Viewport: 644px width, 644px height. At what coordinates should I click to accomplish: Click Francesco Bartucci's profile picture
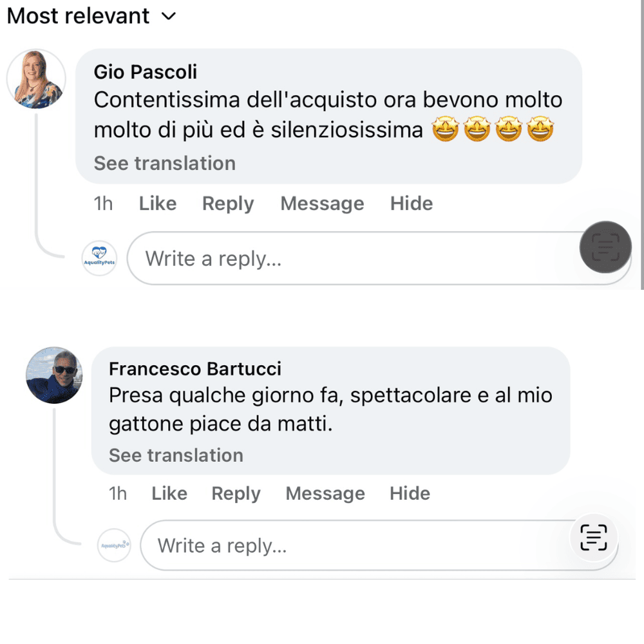coord(54,376)
